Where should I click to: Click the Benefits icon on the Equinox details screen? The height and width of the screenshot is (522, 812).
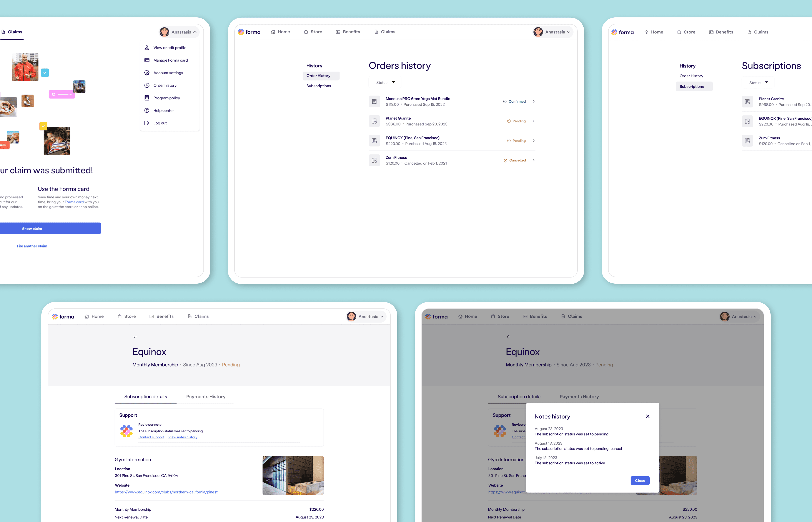point(152,317)
